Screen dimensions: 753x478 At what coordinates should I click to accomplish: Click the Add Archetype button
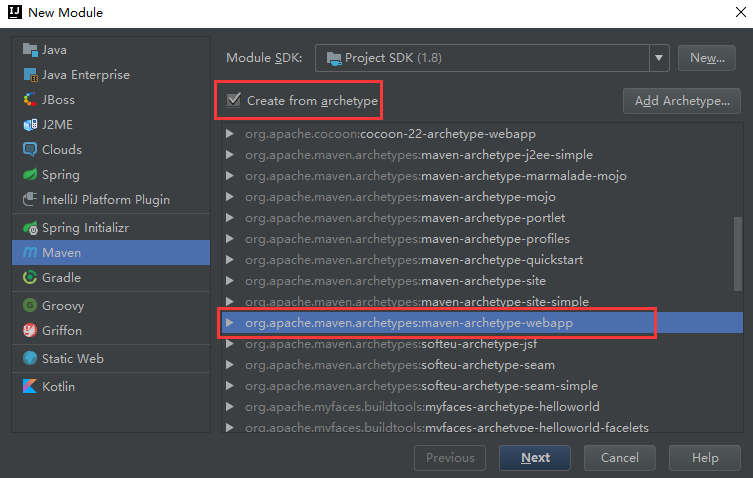point(680,100)
